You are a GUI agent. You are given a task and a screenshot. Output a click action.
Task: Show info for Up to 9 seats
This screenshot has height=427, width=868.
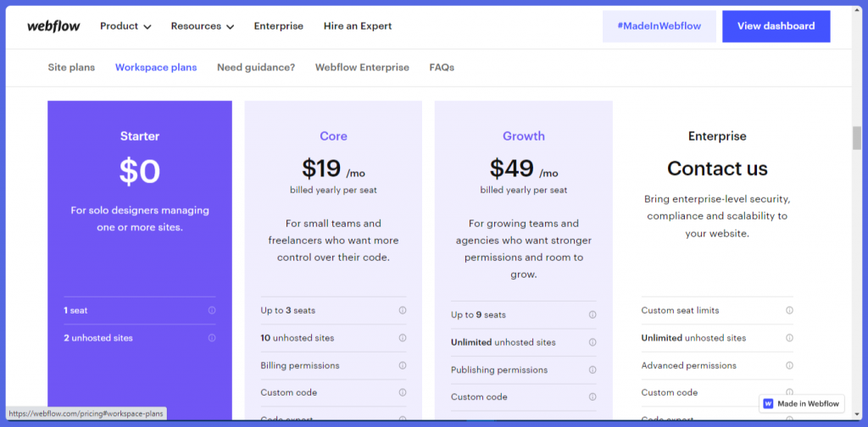(593, 314)
